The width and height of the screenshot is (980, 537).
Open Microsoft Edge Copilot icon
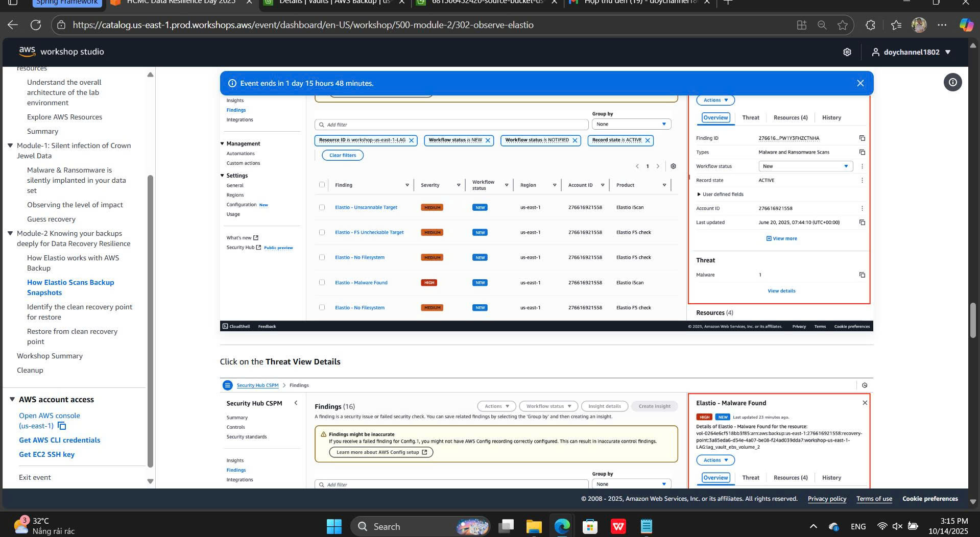966,25
